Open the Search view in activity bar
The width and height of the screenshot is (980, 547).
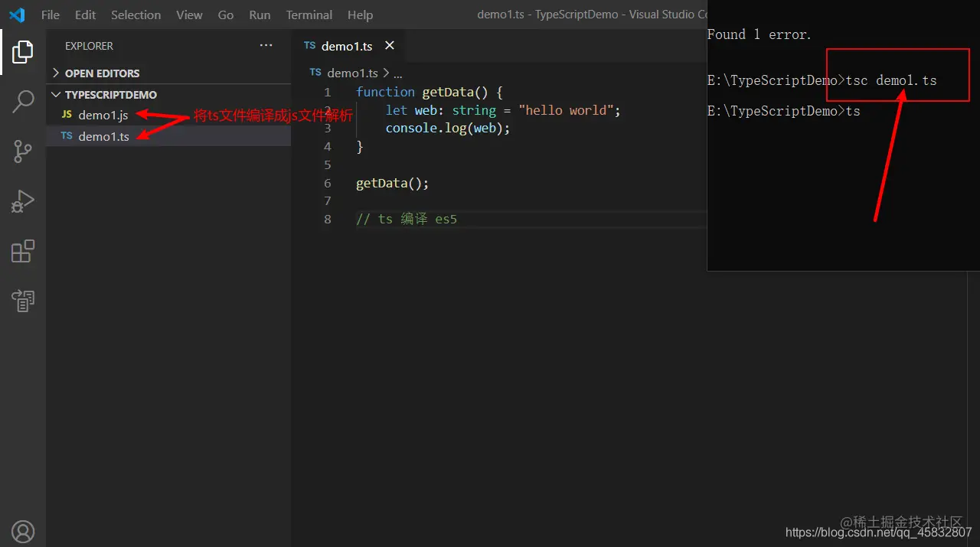(23, 101)
